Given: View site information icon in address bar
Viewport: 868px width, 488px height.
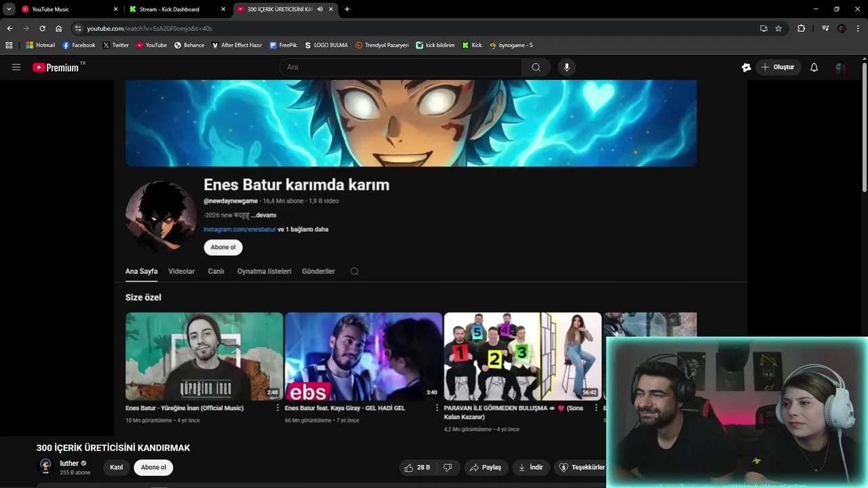Looking at the screenshot, I should click(x=78, y=28).
